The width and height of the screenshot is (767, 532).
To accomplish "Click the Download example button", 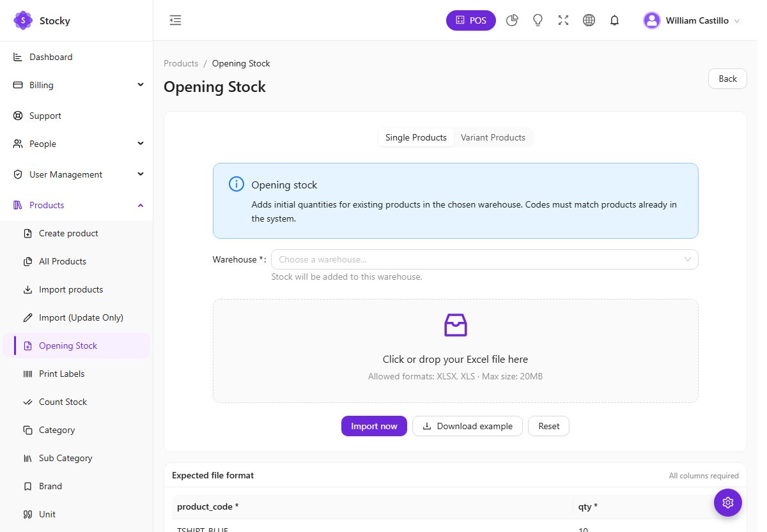I will 467,426.
